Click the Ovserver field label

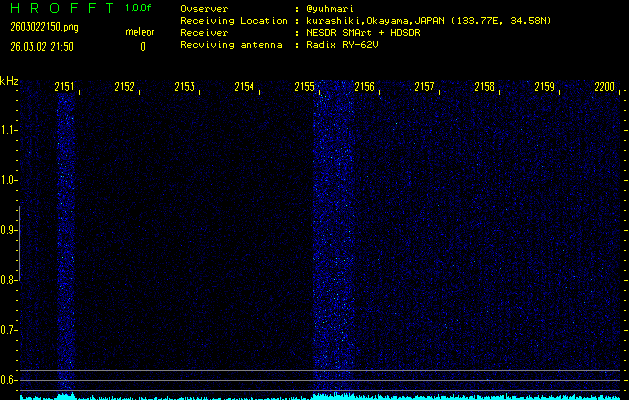(x=204, y=9)
